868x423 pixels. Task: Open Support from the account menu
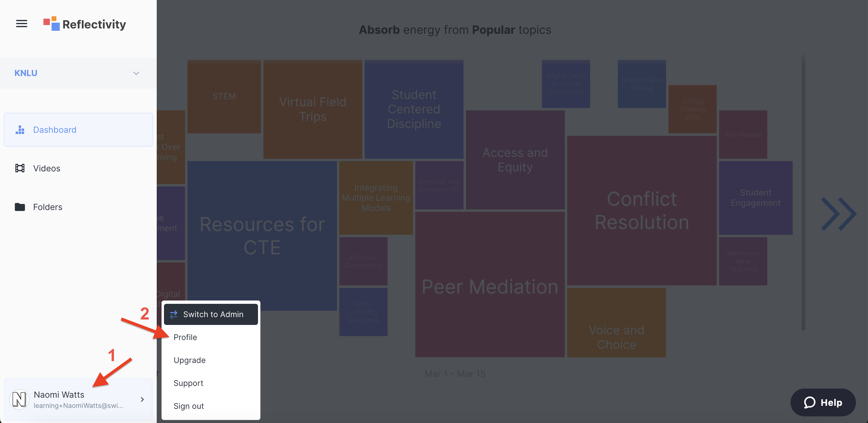188,383
